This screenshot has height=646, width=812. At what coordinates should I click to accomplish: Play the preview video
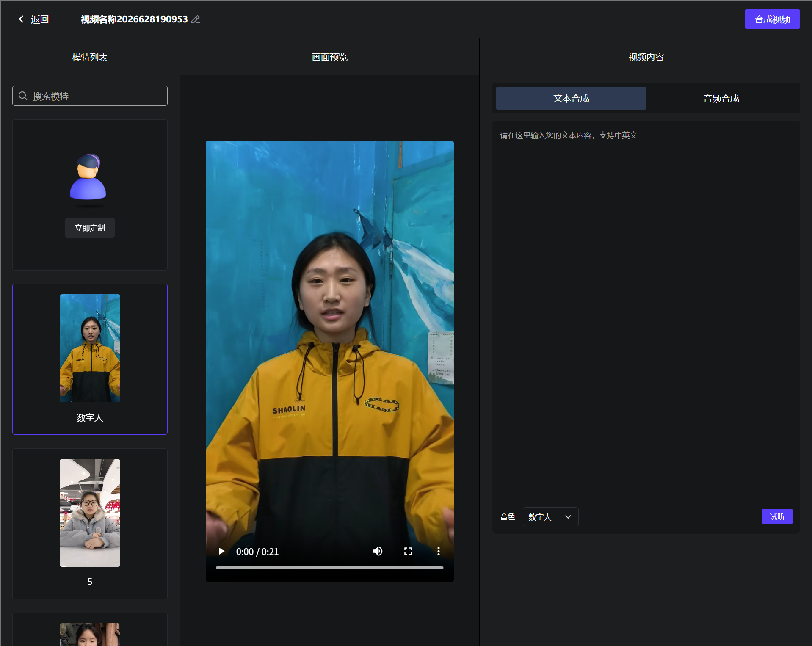point(221,551)
